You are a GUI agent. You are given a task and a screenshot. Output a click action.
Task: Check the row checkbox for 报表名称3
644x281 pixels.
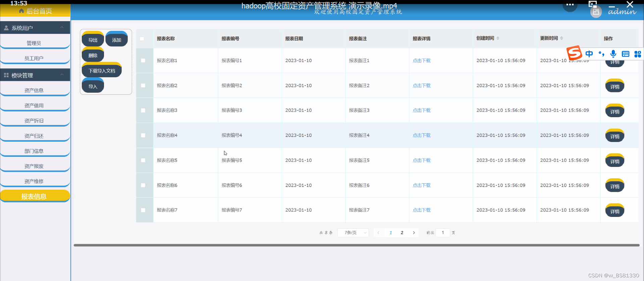pyautogui.click(x=143, y=110)
